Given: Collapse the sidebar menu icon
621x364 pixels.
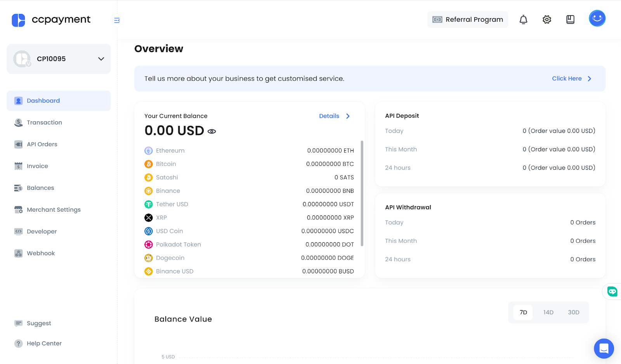Looking at the screenshot, I should coord(117,20).
